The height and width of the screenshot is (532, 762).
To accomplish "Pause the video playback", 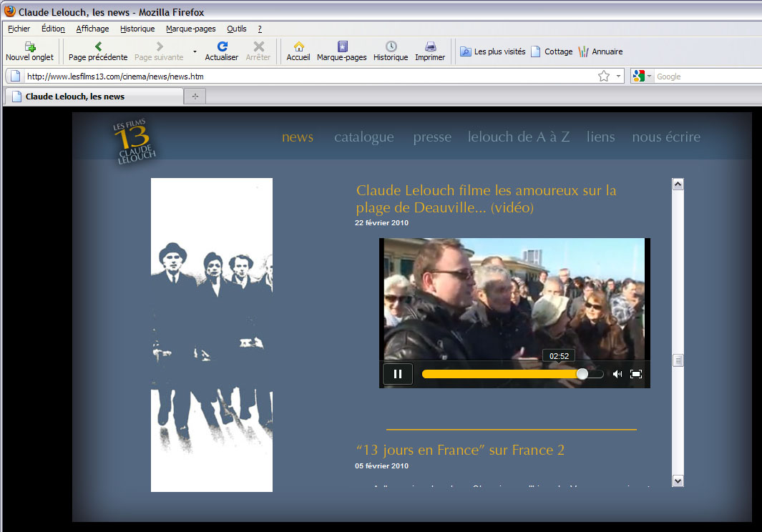I will click(398, 373).
